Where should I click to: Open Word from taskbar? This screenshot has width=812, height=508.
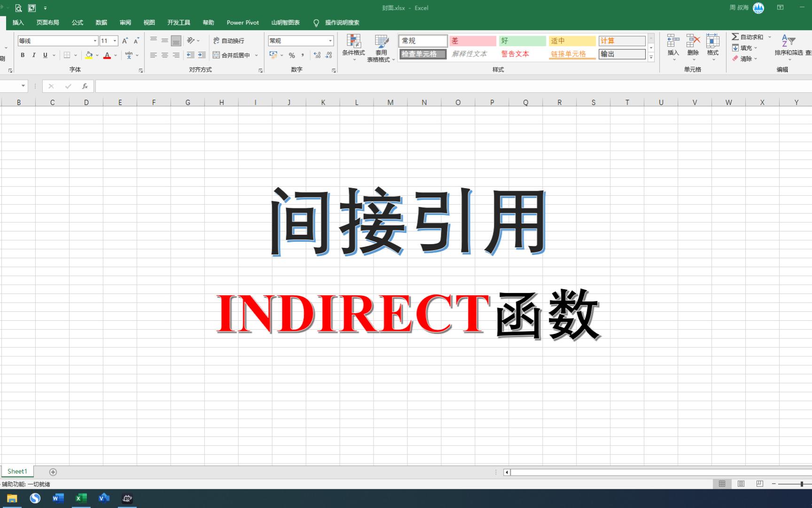click(58, 498)
